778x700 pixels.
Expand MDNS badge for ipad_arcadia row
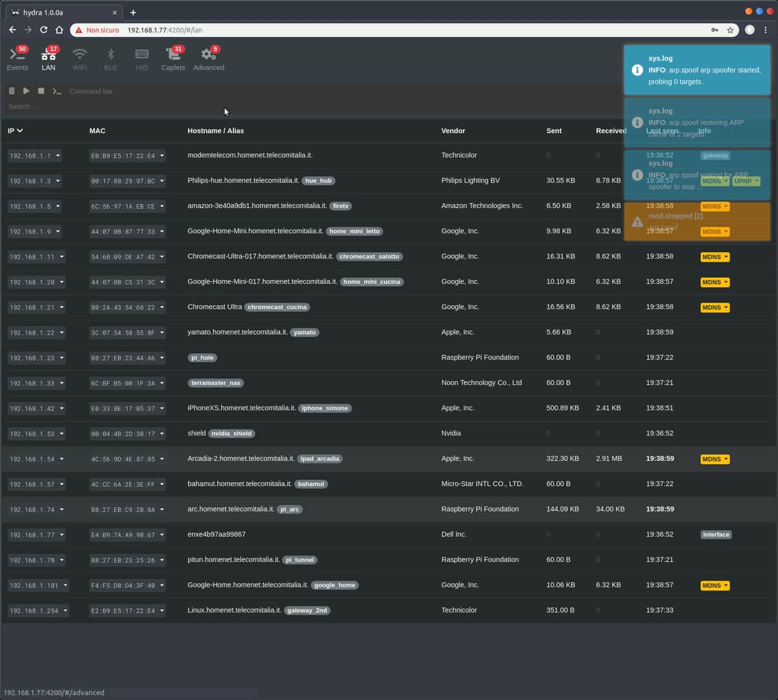point(715,459)
